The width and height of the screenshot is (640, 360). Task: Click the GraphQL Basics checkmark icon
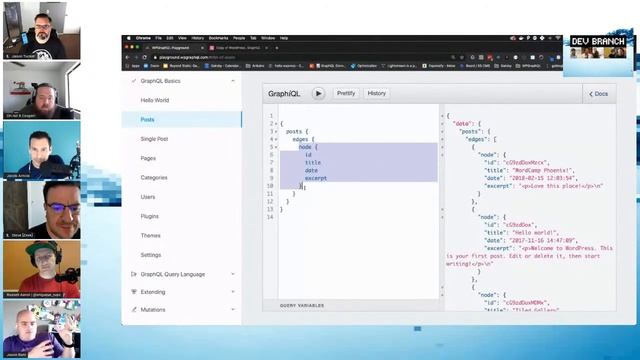(x=134, y=81)
